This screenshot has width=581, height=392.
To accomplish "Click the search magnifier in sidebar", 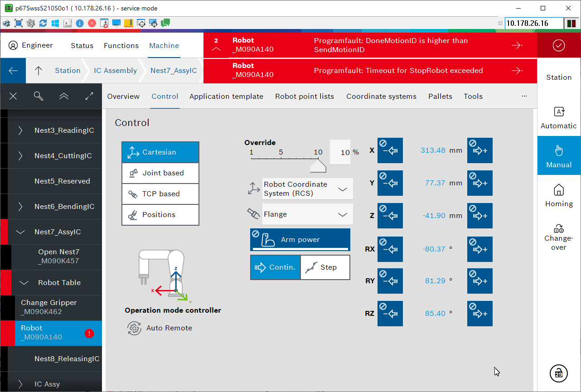I will (x=39, y=96).
